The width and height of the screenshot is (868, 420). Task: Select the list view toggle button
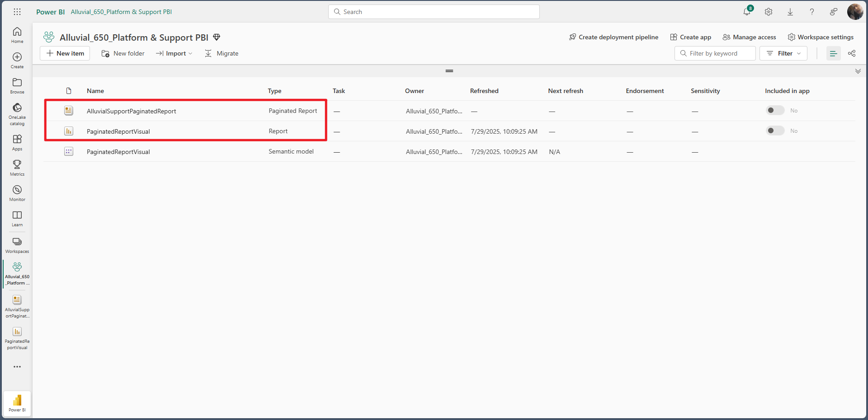tap(833, 53)
